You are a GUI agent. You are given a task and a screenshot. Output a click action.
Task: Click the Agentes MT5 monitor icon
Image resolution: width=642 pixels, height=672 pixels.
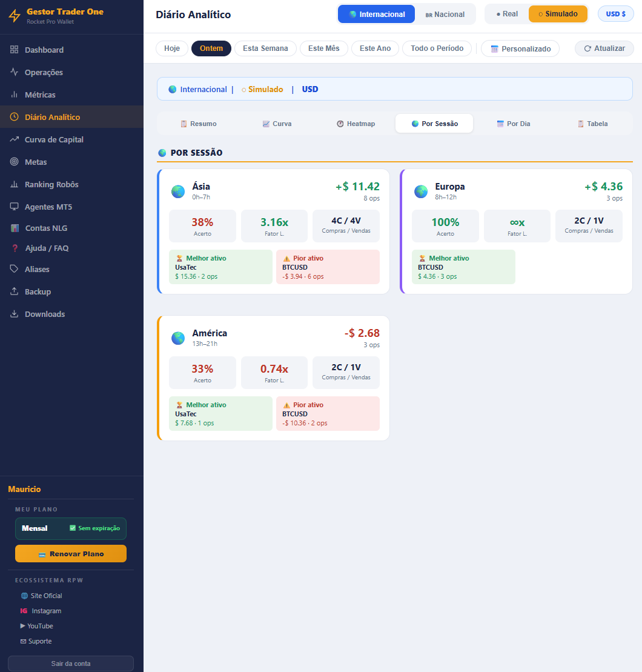click(x=14, y=207)
